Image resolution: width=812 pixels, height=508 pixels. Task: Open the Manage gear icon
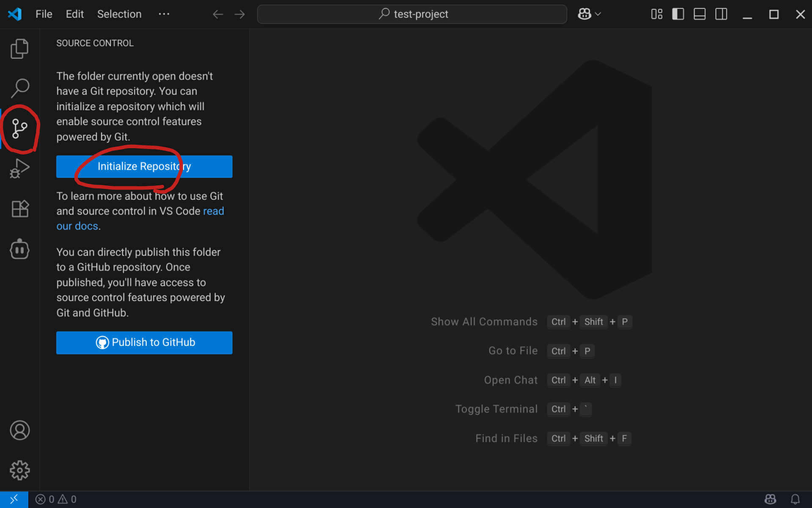tap(19, 470)
